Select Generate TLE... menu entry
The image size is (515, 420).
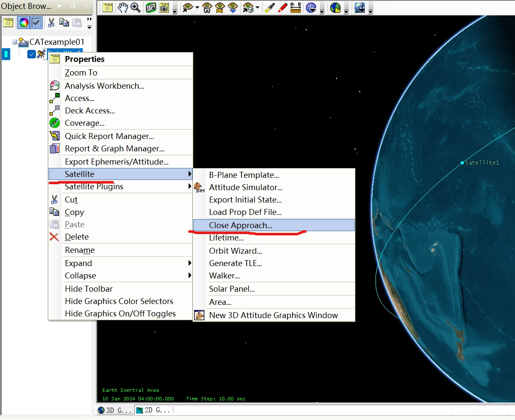[236, 263]
